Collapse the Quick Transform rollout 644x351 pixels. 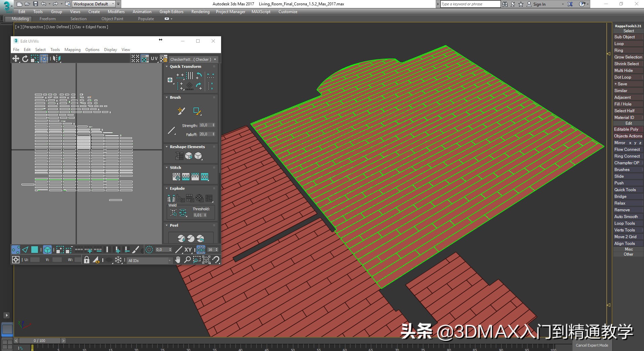[x=167, y=67]
